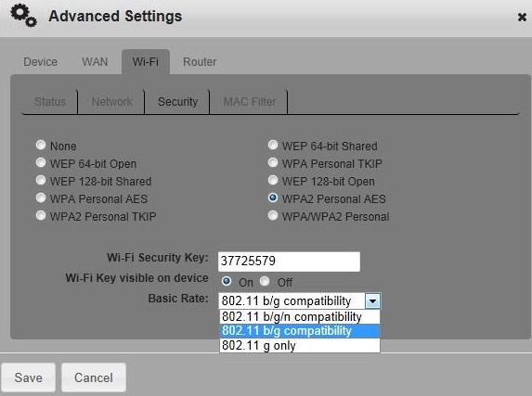
Task: Choose WPA/WPA2 Personal security mode
Action: pyautogui.click(x=273, y=216)
